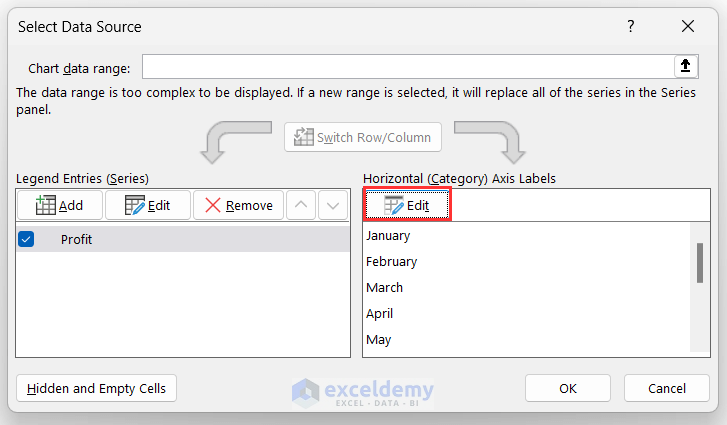Viewport: 727px width, 425px height.
Task: Confirm the dialog with OK
Action: [x=568, y=388]
